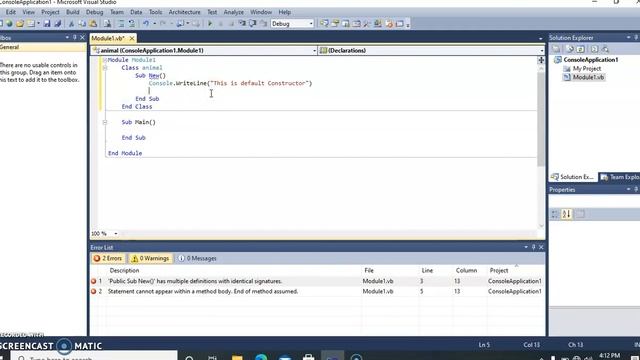Screen dimensions: 640x360
Task: Click the Property Pages icon in Properties panel
Action: coord(580,214)
